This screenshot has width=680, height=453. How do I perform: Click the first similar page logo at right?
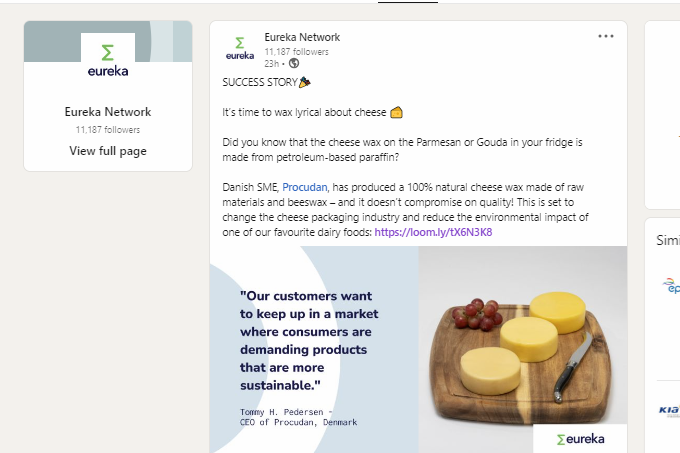pos(670,285)
